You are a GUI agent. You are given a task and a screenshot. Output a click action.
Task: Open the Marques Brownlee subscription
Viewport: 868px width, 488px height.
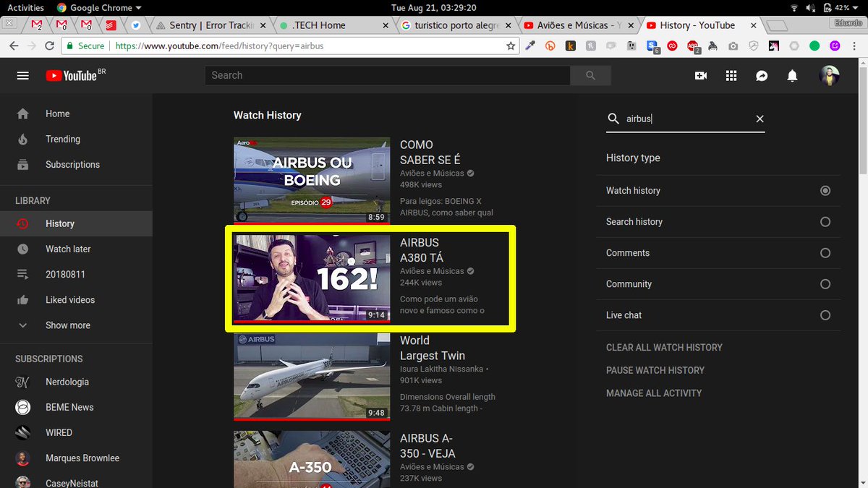[76, 458]
